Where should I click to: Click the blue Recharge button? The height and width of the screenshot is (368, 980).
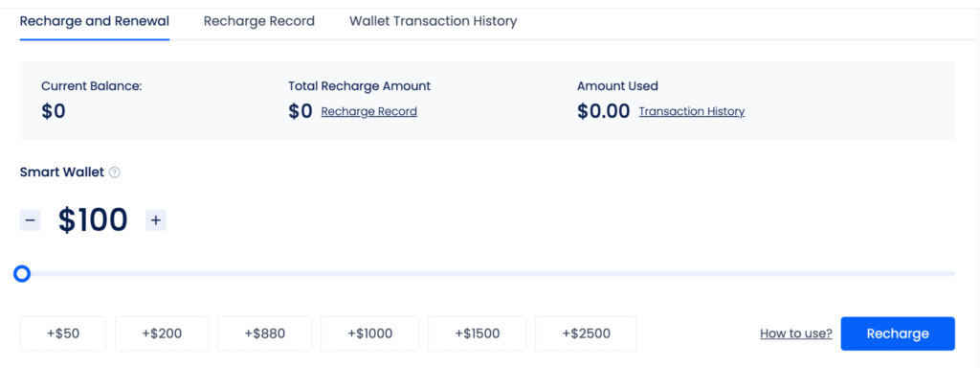tap(898, 333)
